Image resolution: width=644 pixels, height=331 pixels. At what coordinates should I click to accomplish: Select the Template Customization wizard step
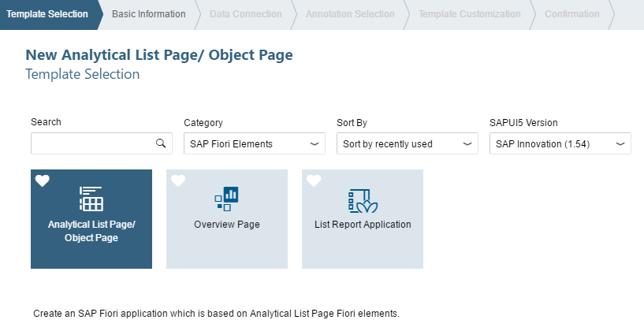(470, 14)
